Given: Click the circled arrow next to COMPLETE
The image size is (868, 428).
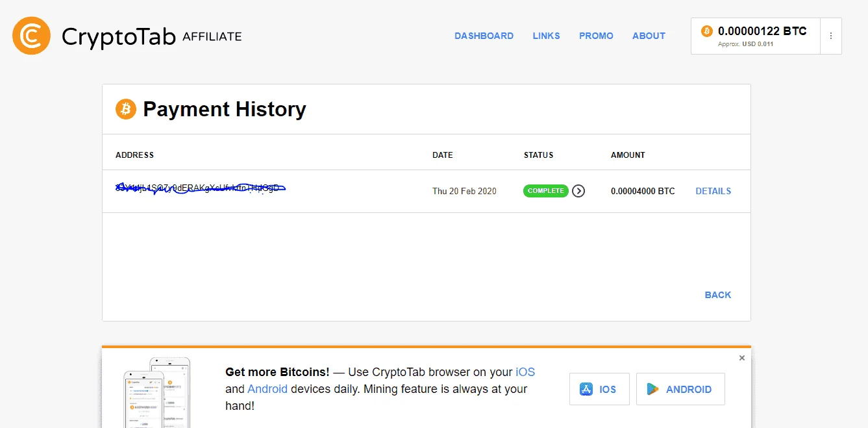Looking at the screenshot, I should click(578, 191).
